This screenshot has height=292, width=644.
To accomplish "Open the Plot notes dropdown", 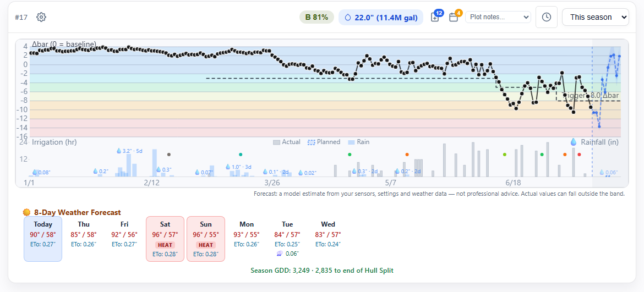I will [x=498, y=17].
